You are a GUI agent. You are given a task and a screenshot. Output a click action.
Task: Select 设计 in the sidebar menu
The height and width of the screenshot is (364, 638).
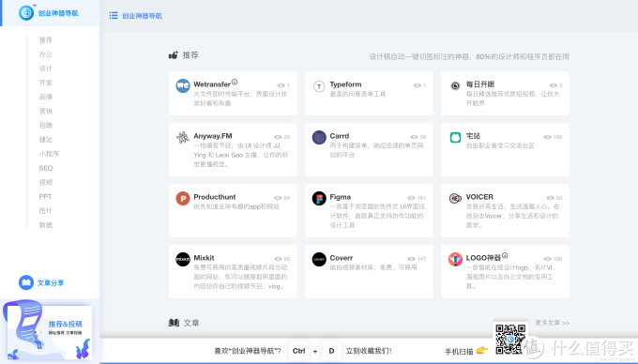46,68
